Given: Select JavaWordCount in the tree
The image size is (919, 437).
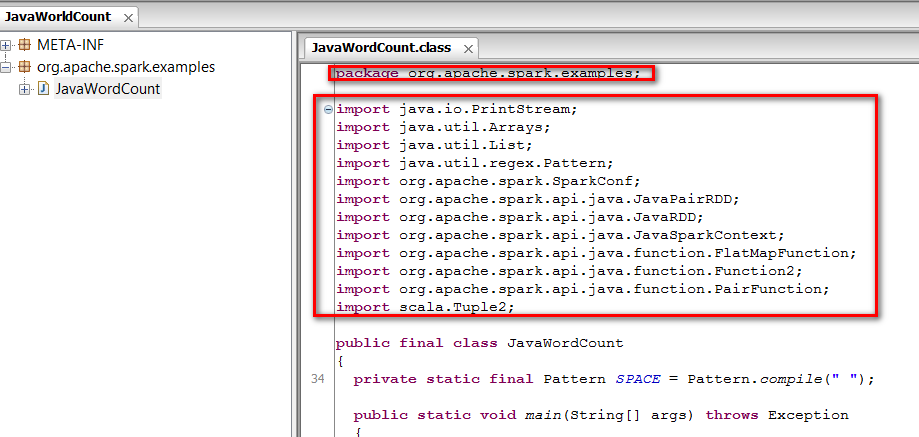Looking at the screenshot, I should pyautogui.click(x=107, y=89).
